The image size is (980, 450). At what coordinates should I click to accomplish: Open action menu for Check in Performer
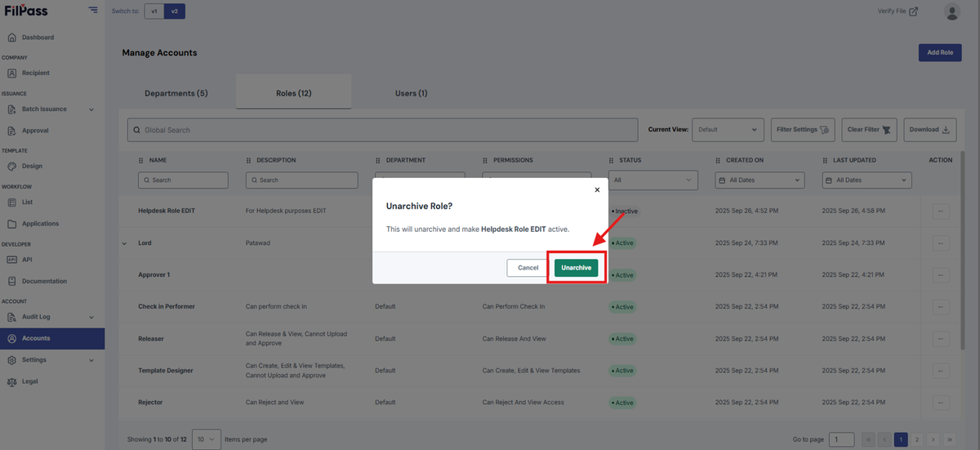[940, 307]
